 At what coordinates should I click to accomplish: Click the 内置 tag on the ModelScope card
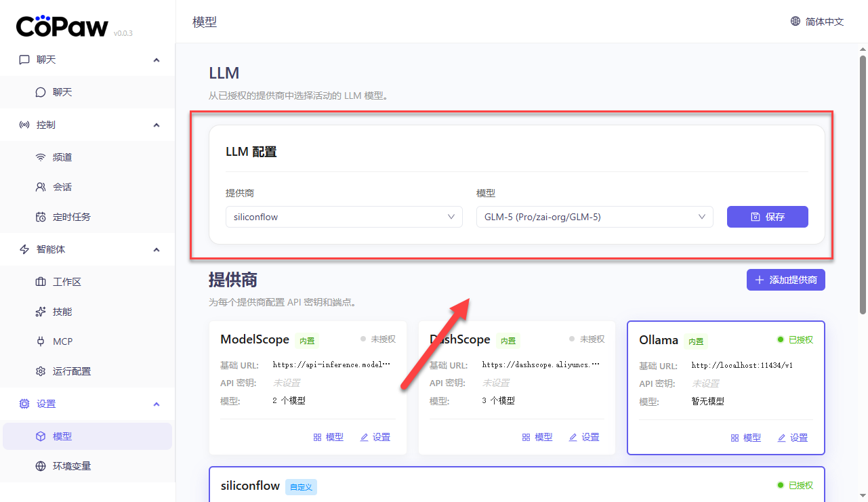coord(307,341)
